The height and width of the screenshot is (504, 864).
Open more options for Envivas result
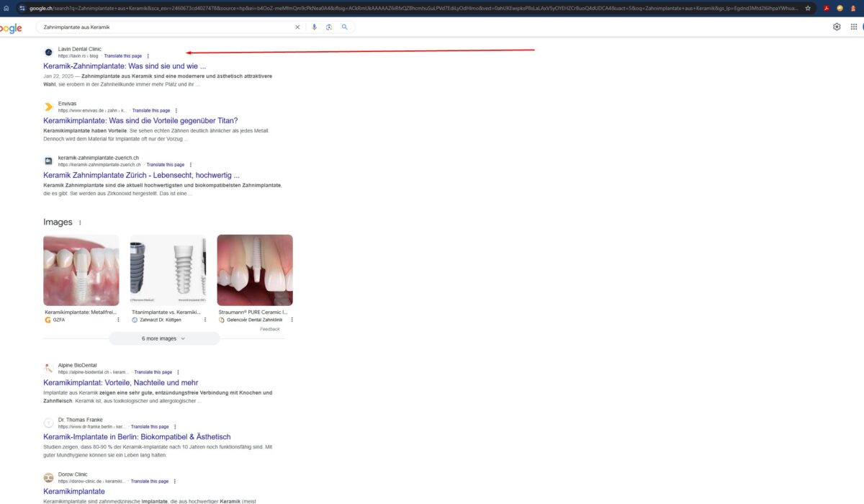click(176, 111)
